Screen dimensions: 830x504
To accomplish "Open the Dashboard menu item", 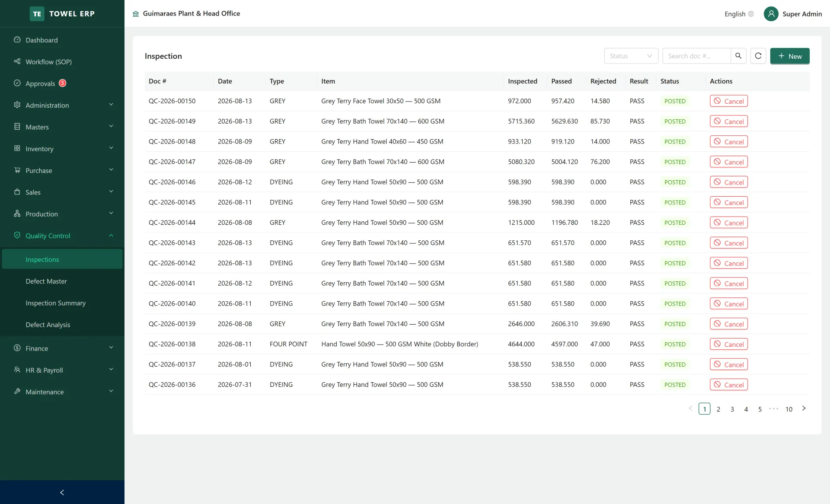I will pos(62,40).
